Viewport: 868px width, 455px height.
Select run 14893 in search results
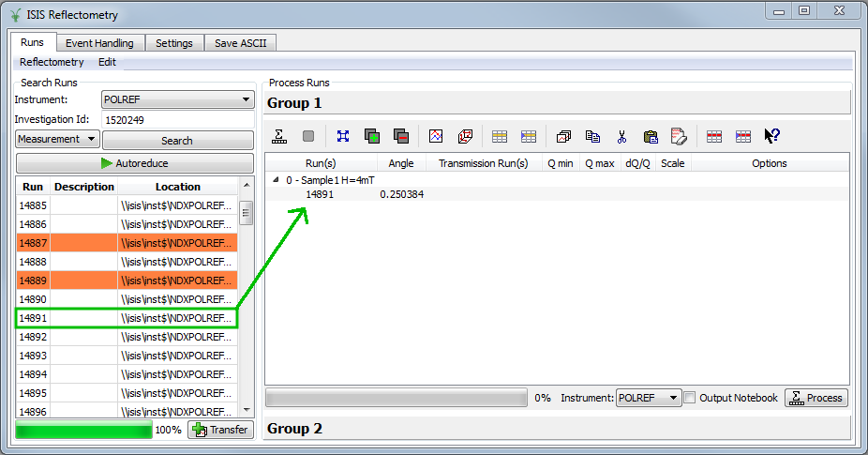click(x=127, y=356)
